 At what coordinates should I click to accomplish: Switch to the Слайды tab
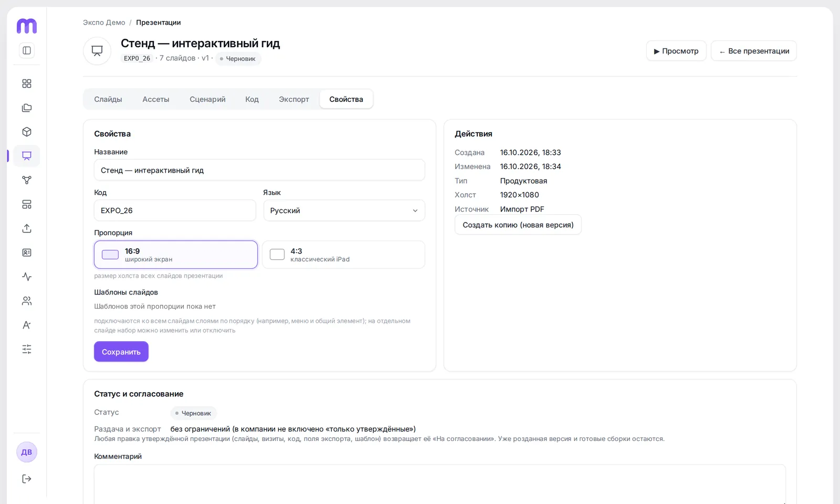108,99
